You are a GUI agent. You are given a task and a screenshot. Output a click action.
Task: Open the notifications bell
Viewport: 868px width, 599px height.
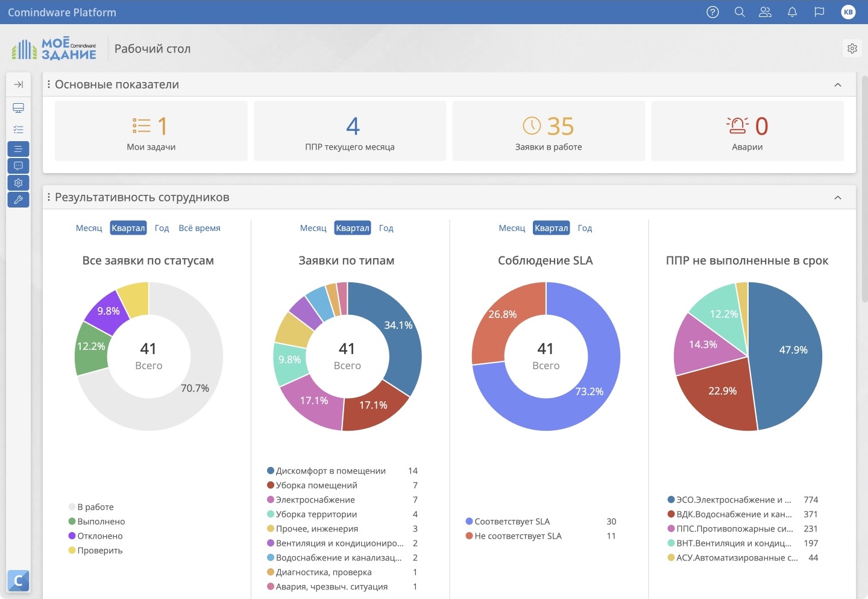(x=792, y=12)
